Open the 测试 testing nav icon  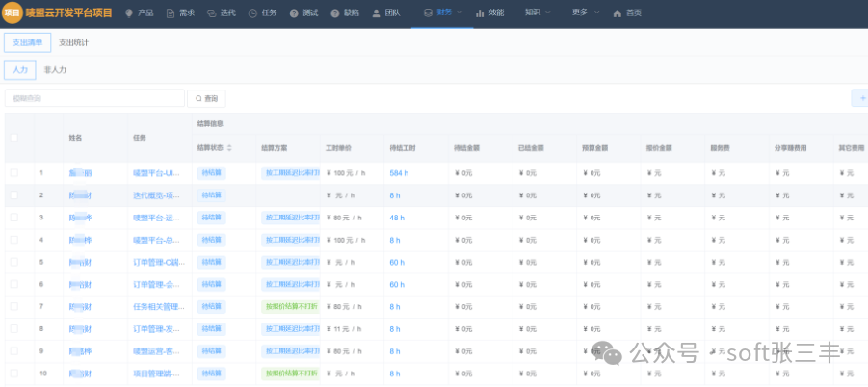(294, 13)
